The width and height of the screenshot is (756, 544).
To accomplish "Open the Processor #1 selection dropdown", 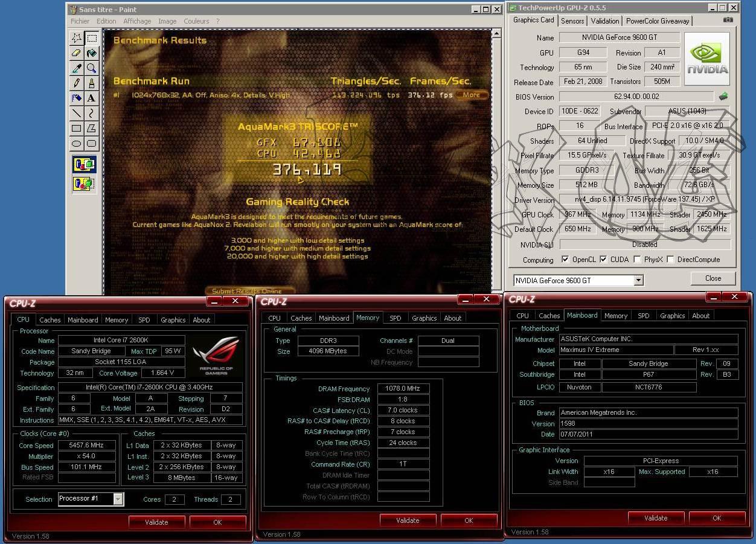I will click(x=118, y=499).
